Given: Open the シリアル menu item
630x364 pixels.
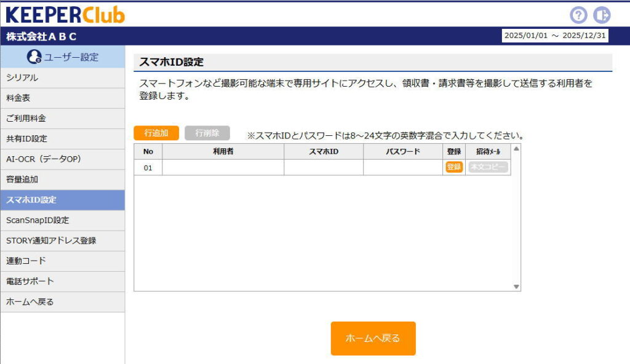Looking at the screenshot, I should [x=62, y=78].
